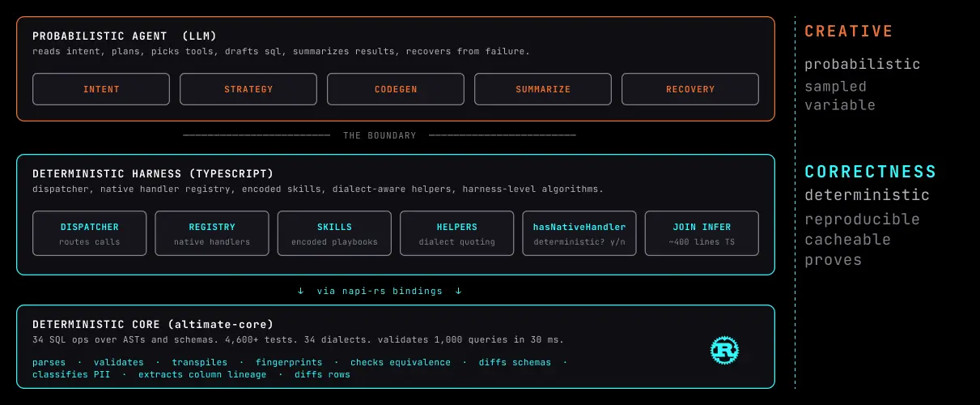The image size is (980, 405).
Task: Click the PROBABILISTIC AGENT (LLM) title
Action: [x=125, y=36]
